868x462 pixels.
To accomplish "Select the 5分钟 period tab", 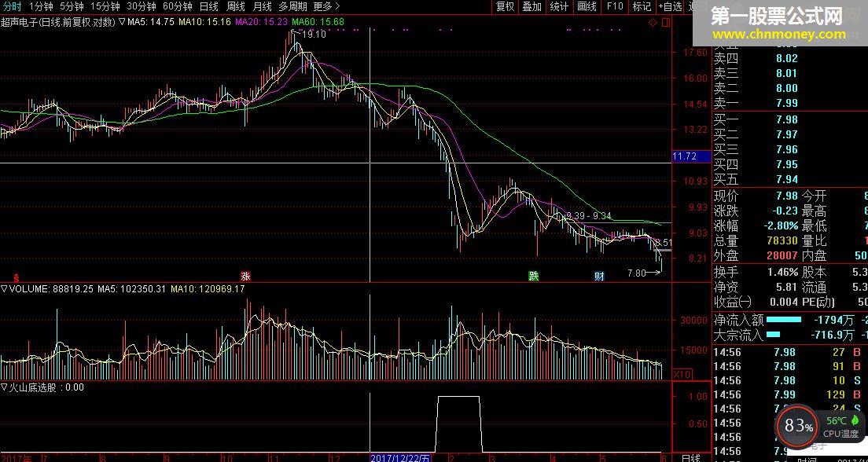I will click(71, 6).
